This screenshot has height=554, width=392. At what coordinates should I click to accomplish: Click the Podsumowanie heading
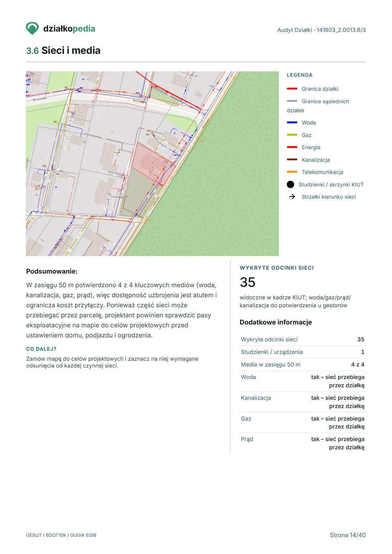coord(52,271)
